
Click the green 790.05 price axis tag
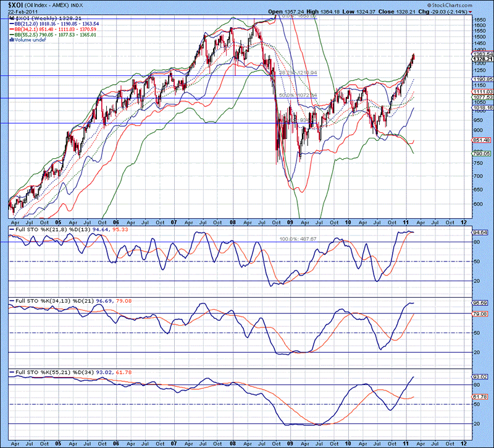point(482,153)
